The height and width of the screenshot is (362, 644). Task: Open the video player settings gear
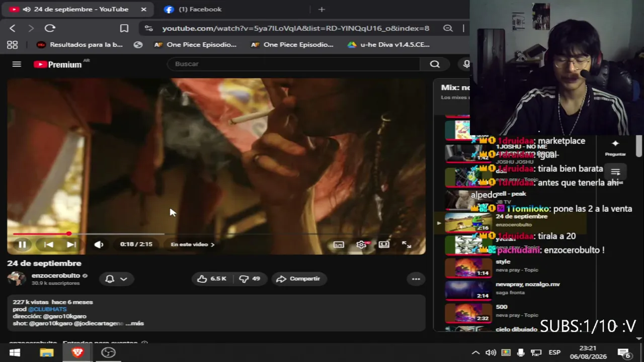pos(361,244)
